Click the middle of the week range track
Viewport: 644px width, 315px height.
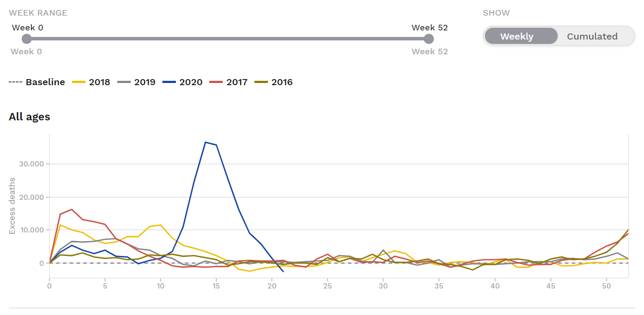click(228, 39)
